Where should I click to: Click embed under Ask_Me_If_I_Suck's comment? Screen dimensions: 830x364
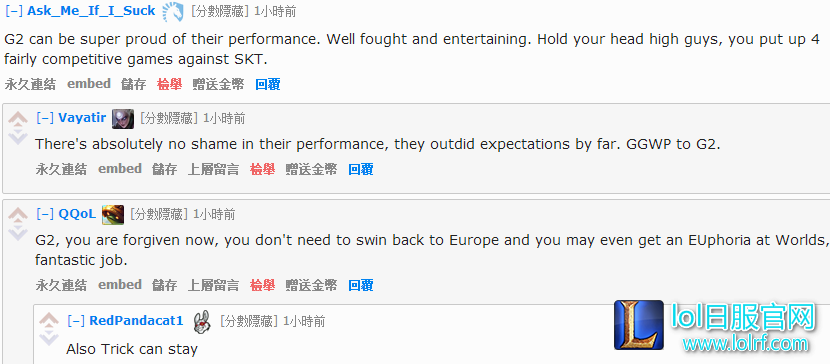(89, 84)
